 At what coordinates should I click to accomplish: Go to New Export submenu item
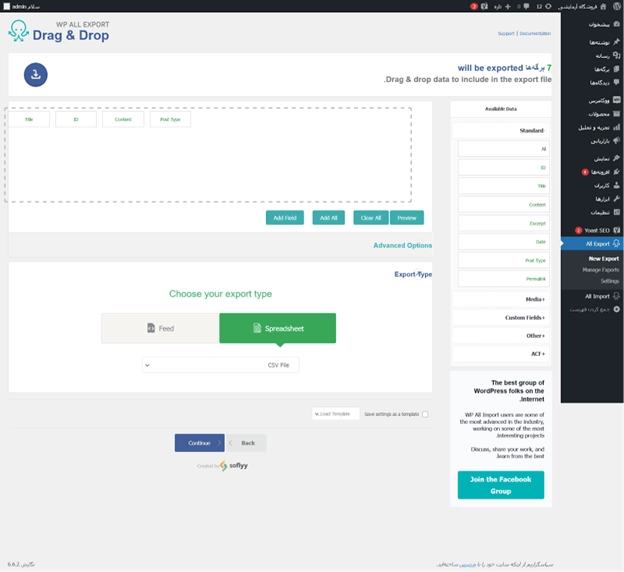(603, 259)
